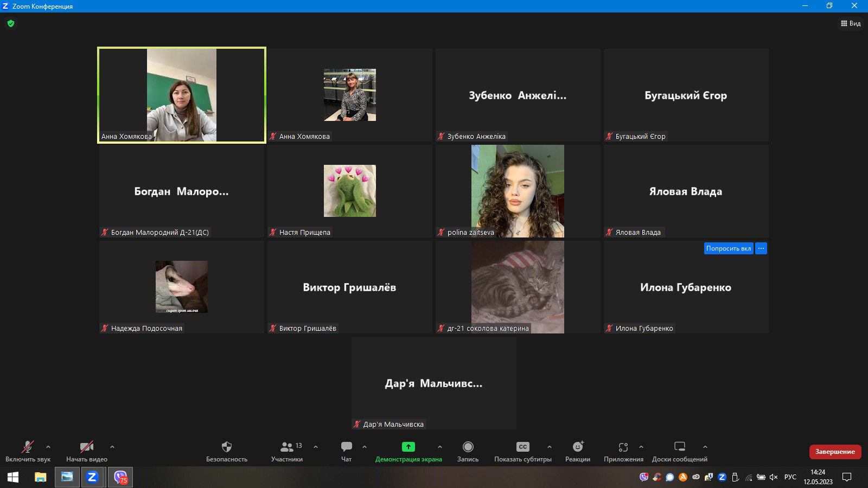
Task: Open File Explorer from taskbar
Action: (41, 477)
